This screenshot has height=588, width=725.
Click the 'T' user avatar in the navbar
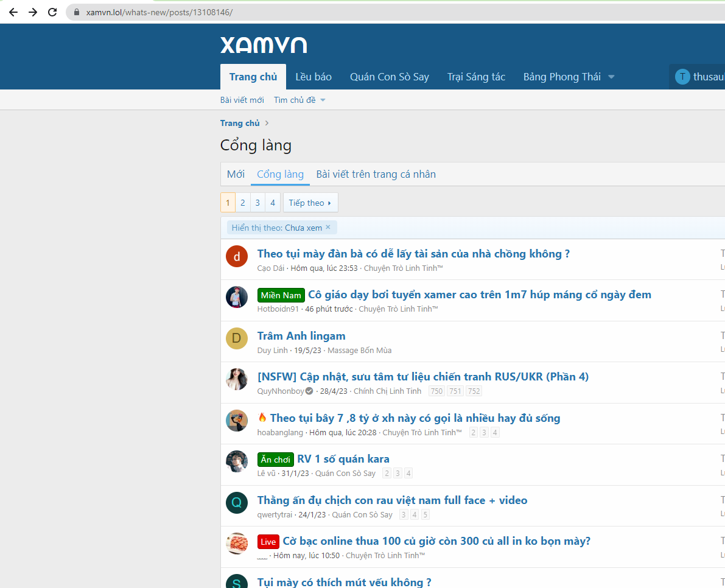click(x=682, y=77)
